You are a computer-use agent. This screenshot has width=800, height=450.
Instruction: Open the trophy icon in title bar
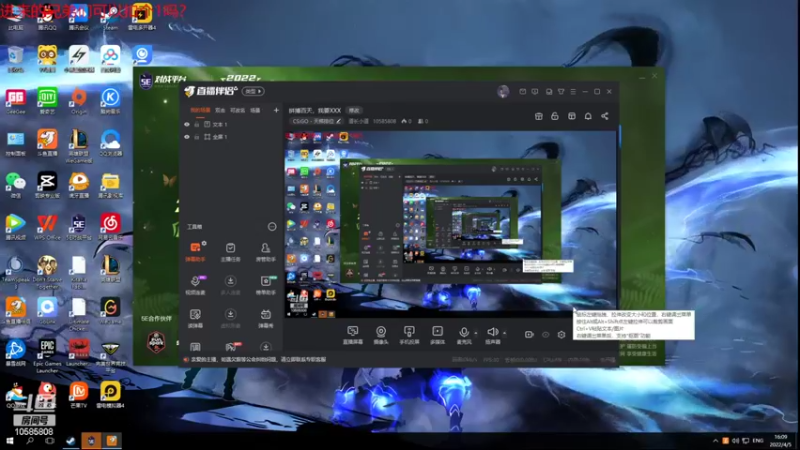tap(561, 92)
